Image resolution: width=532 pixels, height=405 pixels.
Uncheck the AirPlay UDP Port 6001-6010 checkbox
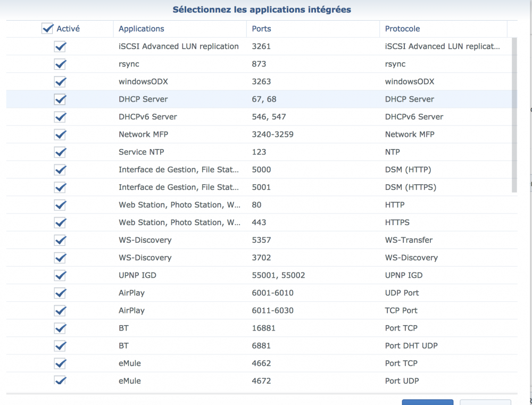(60, 293)
